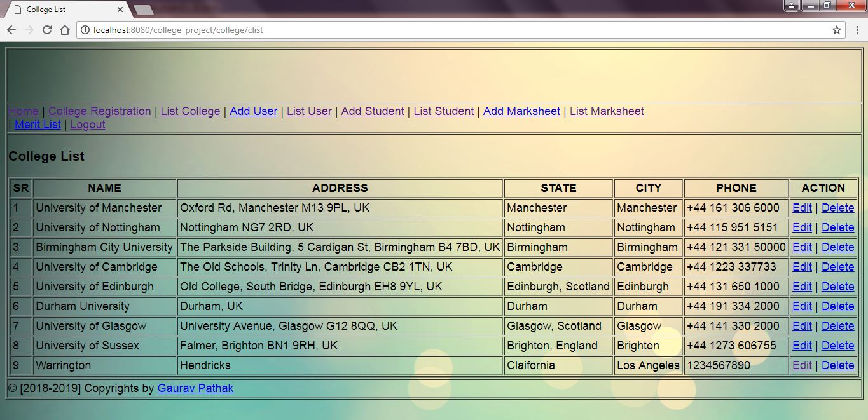Click Logout in the navigation bar
The height and width of the screenshot is (420, 868).
87,125
